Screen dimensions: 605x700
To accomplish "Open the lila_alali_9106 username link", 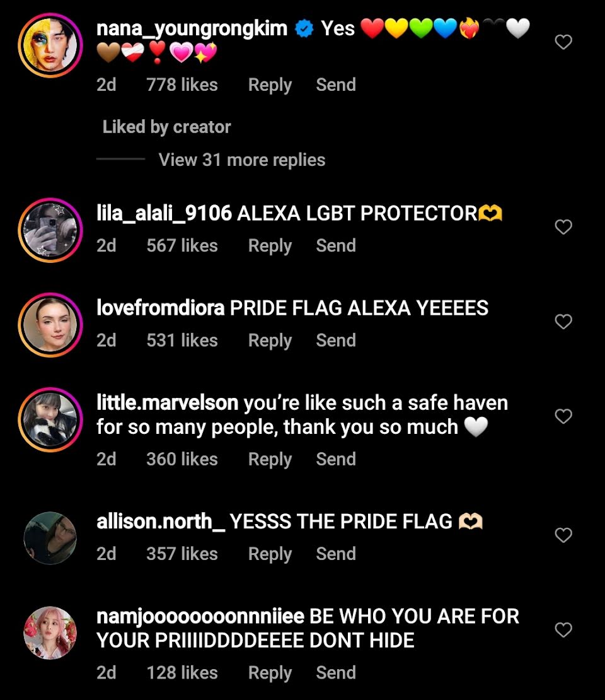I will click(164, 213).
